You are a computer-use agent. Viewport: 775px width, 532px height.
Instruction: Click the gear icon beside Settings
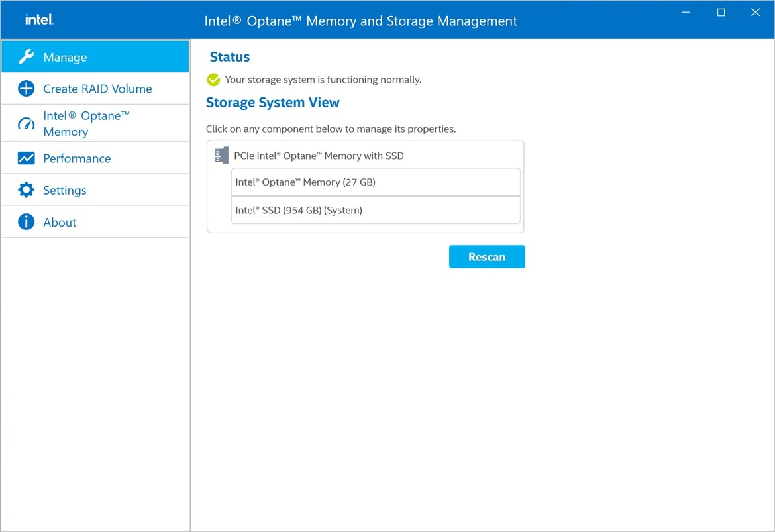[x=26, y=190]
